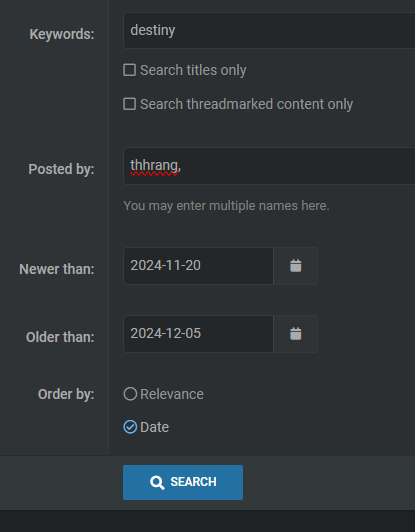This screenshot has height=532, width=415.
Task: Click the 'Older than:' form label
Action: pos(60,337)
